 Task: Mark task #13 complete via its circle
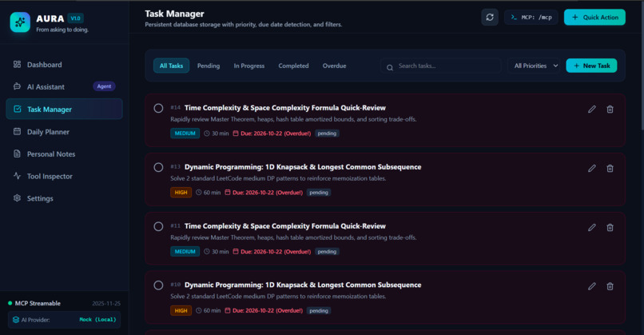coord(158,167)
